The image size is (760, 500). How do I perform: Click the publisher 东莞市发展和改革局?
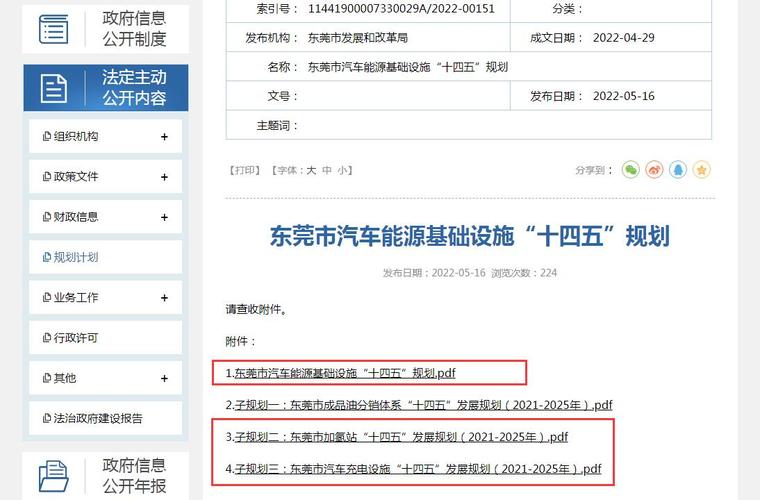click(x=358, y=38)
